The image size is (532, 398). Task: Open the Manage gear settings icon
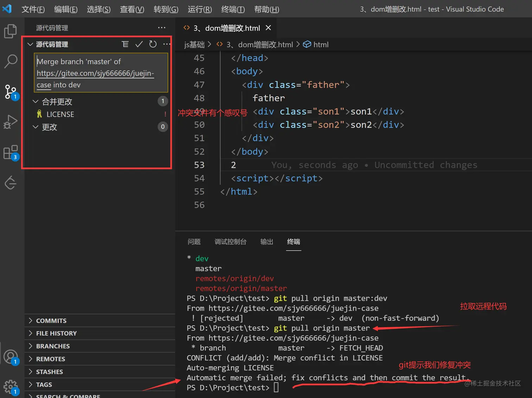pyautogui.click(x=11, y=387)
